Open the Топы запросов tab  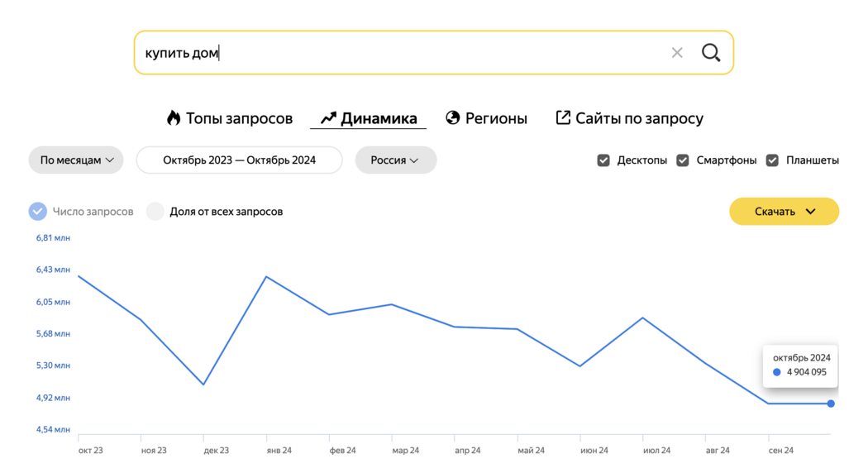230,118
